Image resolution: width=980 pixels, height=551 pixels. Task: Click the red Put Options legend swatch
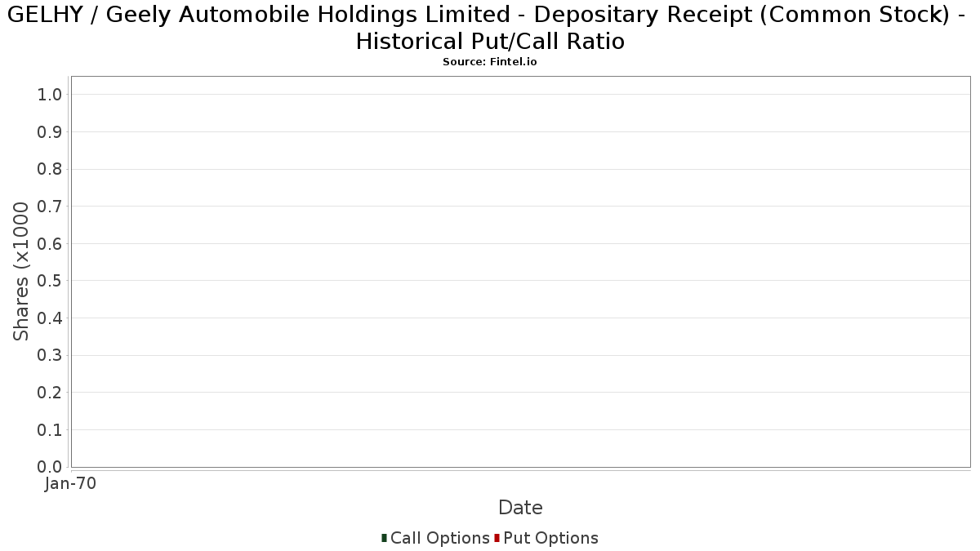[x=497, y=538]
